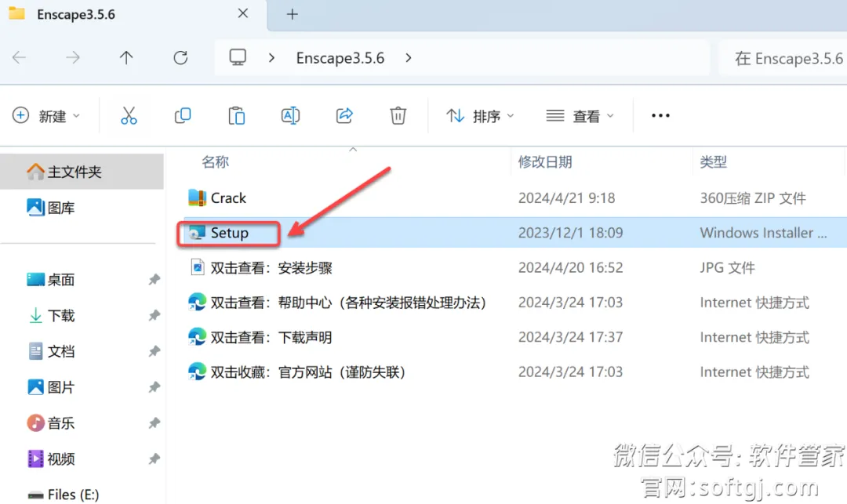
Task: Expand chevron after This PC icon
Action: tap(271, 57)
